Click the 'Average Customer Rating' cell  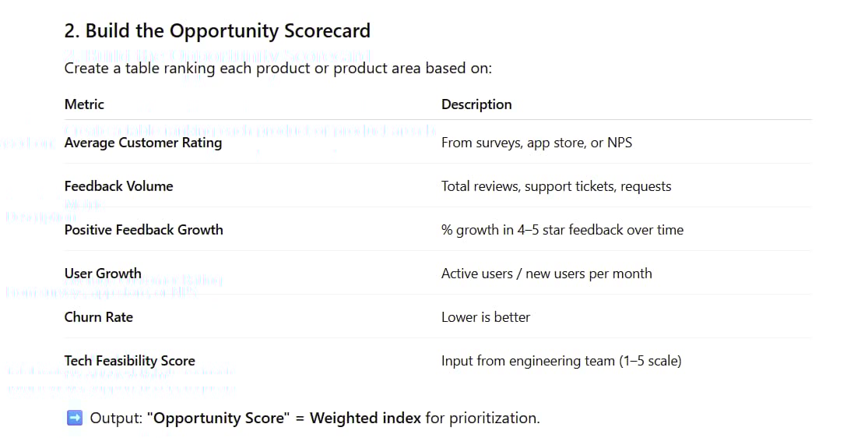pos(143,143)
